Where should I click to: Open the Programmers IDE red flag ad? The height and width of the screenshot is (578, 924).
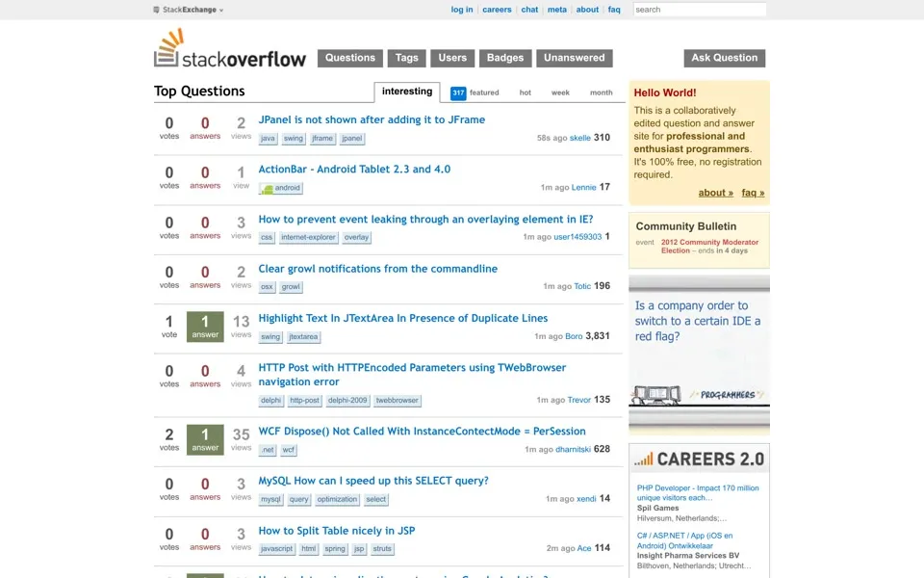click(699, 355)
